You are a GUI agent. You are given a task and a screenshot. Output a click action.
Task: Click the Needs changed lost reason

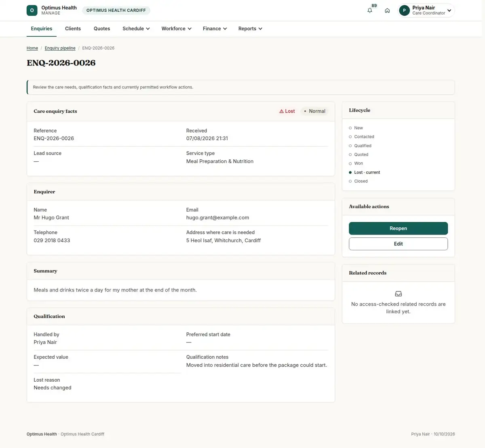(x=53, y=388)
